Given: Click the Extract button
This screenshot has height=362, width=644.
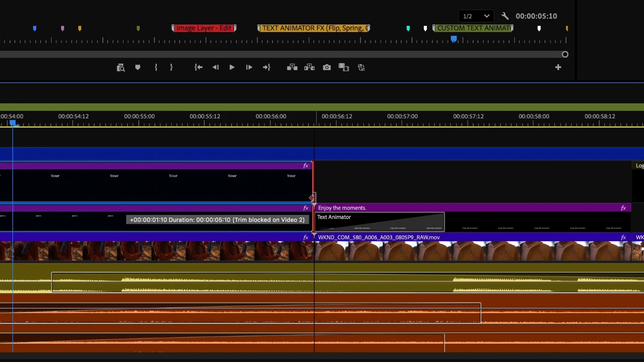Looking at the screenshot, I should pos(309,68).
